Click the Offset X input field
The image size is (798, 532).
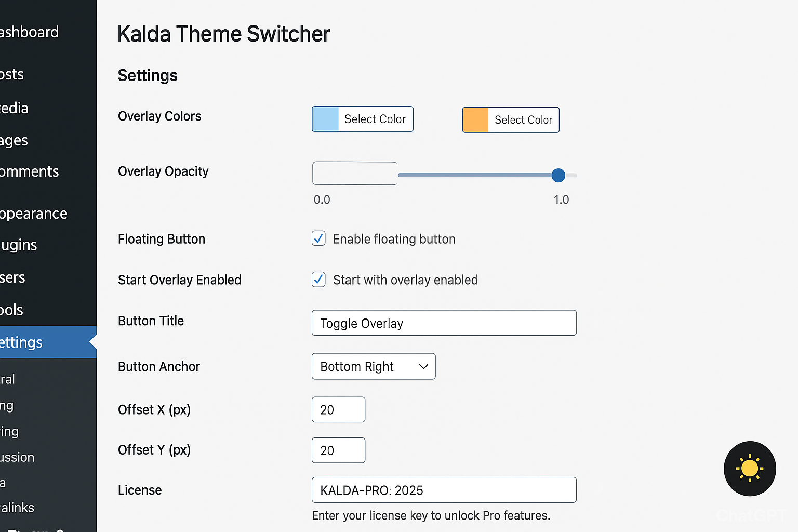coord(338,409)
